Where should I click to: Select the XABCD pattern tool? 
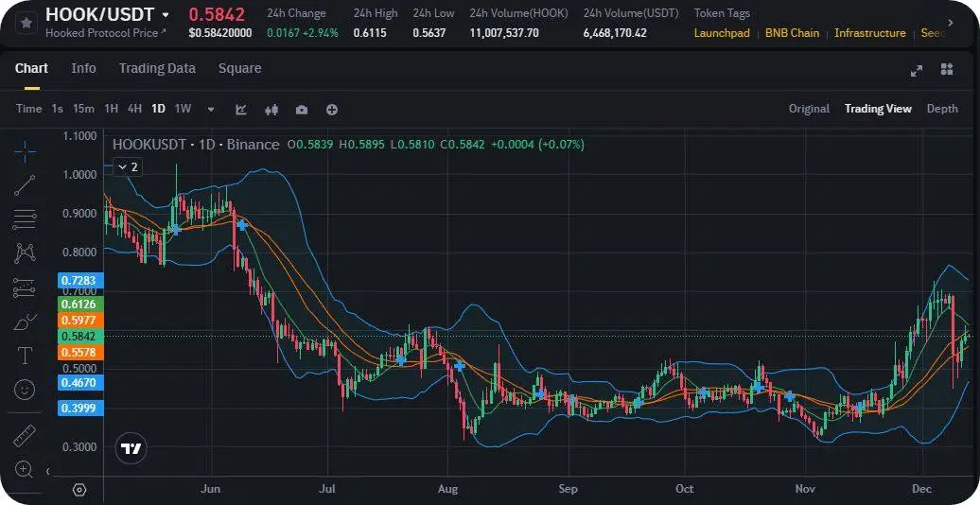point(25,253)
